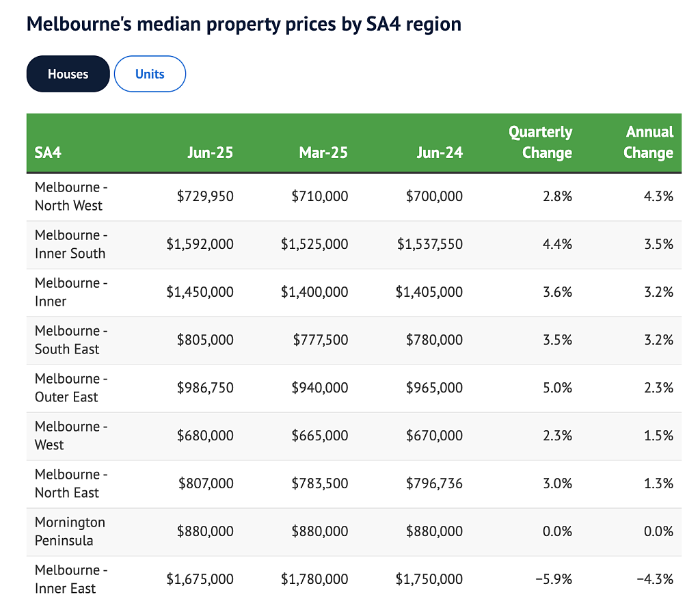Screen dimensions: 700x612
Task: Select the Houses tab
Action: (68, 74)
